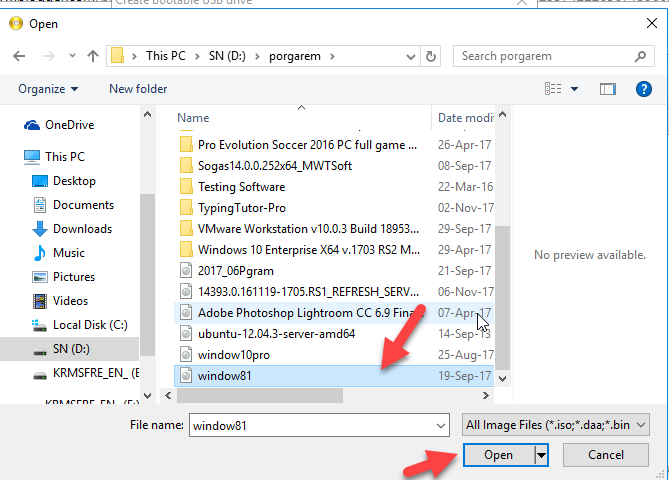The height and width of the screenshot is (480, 669).
Task: Click the Desktop icon in sidebar
Action: point(40,181)
